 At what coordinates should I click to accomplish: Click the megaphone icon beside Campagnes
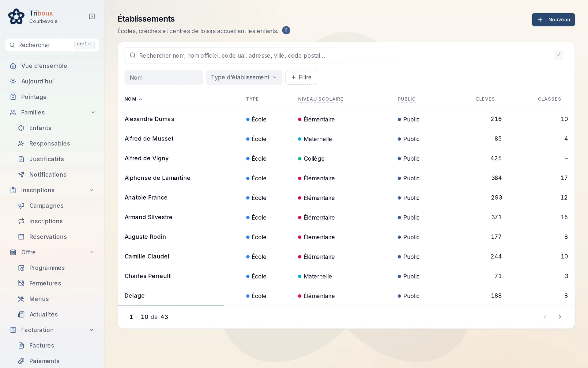[21, 206]
